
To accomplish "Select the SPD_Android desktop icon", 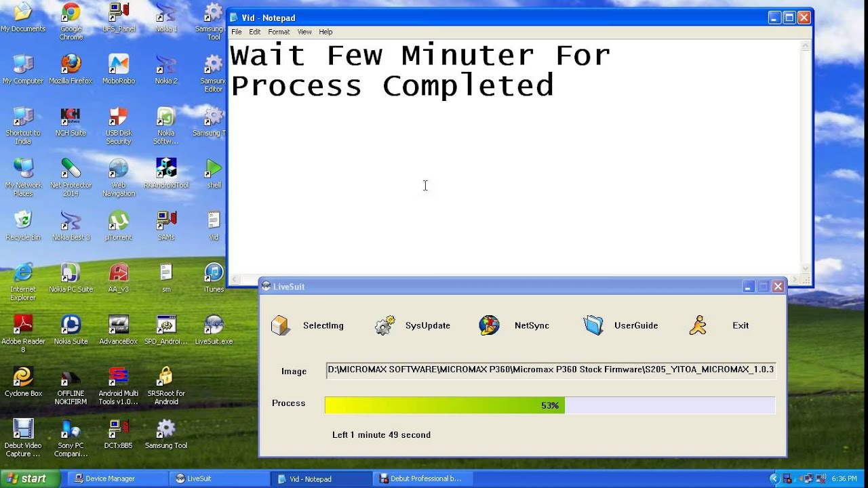I will pos(166,330).
